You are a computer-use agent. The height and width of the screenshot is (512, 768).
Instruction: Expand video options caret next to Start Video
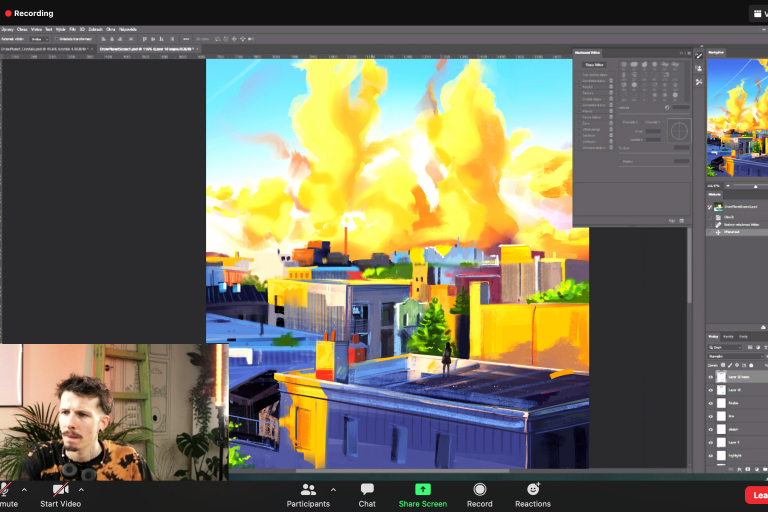(x=81, y=489)
